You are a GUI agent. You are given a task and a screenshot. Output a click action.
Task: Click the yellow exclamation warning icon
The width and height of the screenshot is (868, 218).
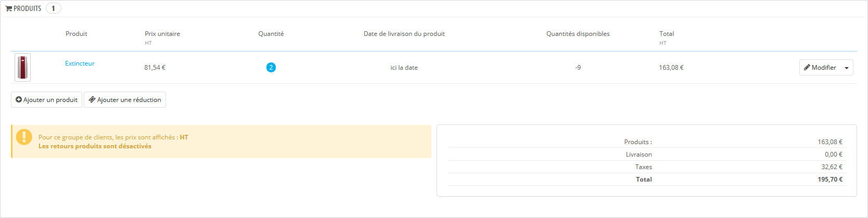24,137
